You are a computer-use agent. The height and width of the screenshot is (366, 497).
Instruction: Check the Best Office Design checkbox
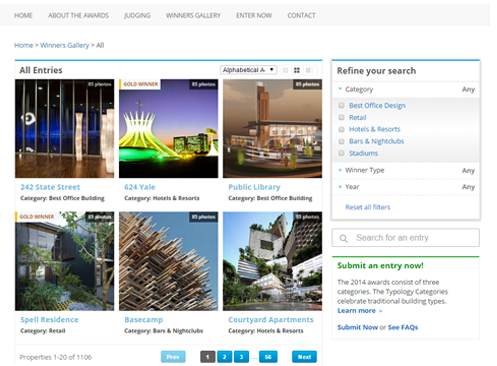coord(341,105)
